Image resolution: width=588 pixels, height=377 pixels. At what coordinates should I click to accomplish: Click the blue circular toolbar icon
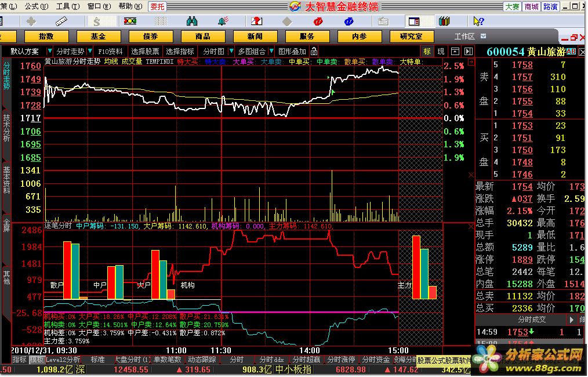click(x=349, y=21)
